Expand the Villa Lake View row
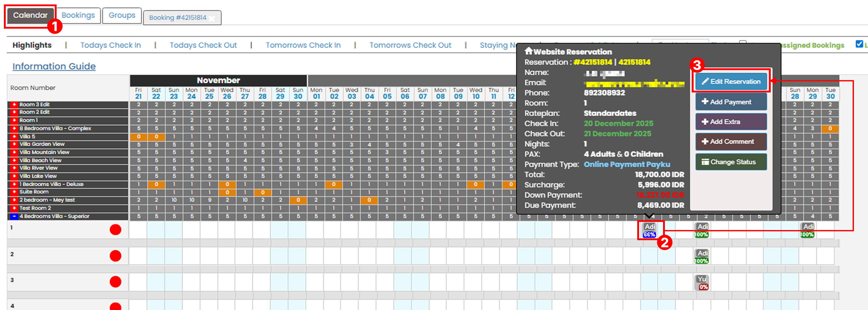The width and height of the screenshot is (868, 310). [x=14, y=176]
